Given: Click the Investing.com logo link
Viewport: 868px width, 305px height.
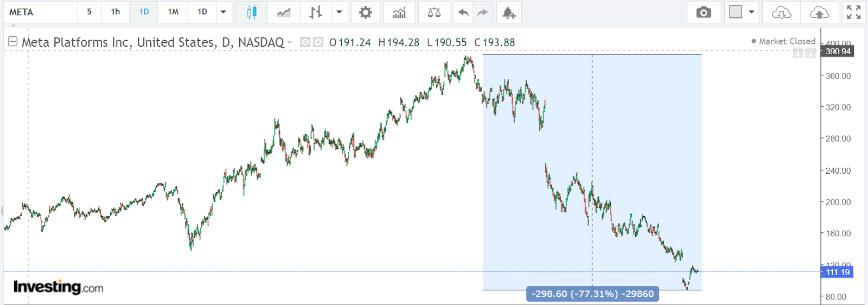Looking at the screenshot, I should (58, 287).
